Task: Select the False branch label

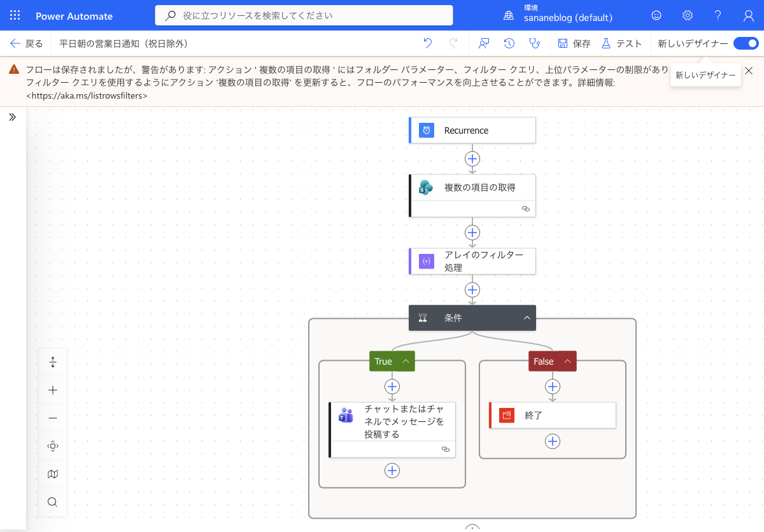Action: (x=544, y=361)
